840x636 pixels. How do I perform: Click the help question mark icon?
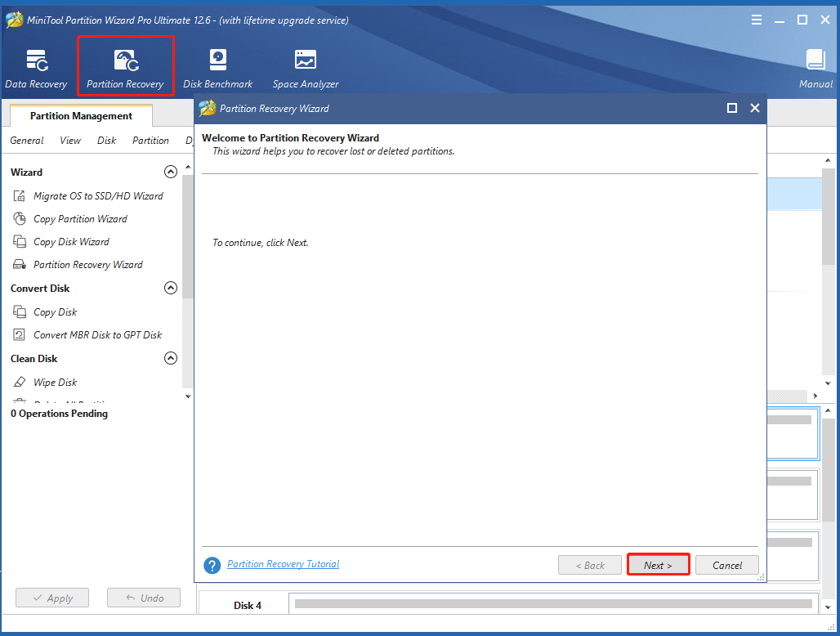coord(212,564)
